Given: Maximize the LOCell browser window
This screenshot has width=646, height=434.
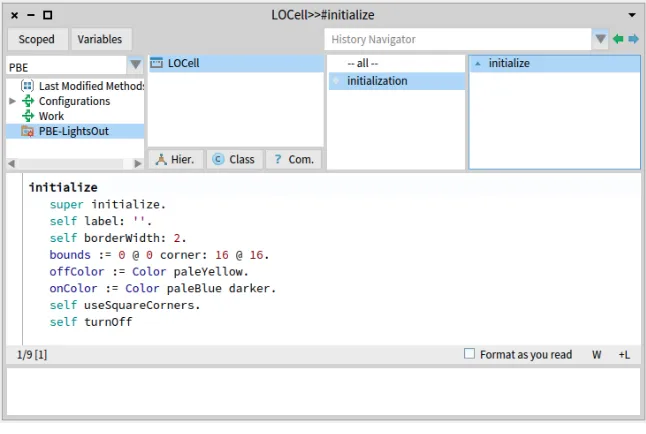Looking at the screenshot, I should pyautogui.click(x=48, y=15).
